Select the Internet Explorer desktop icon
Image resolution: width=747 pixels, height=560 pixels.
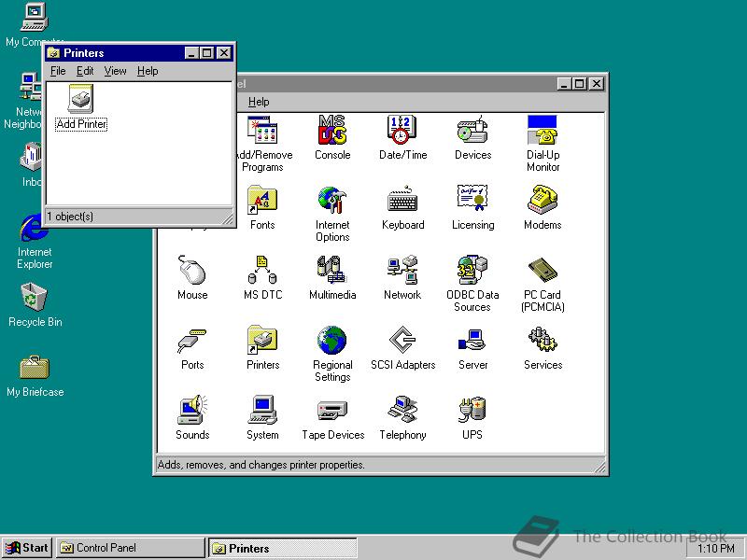point(35,241)
